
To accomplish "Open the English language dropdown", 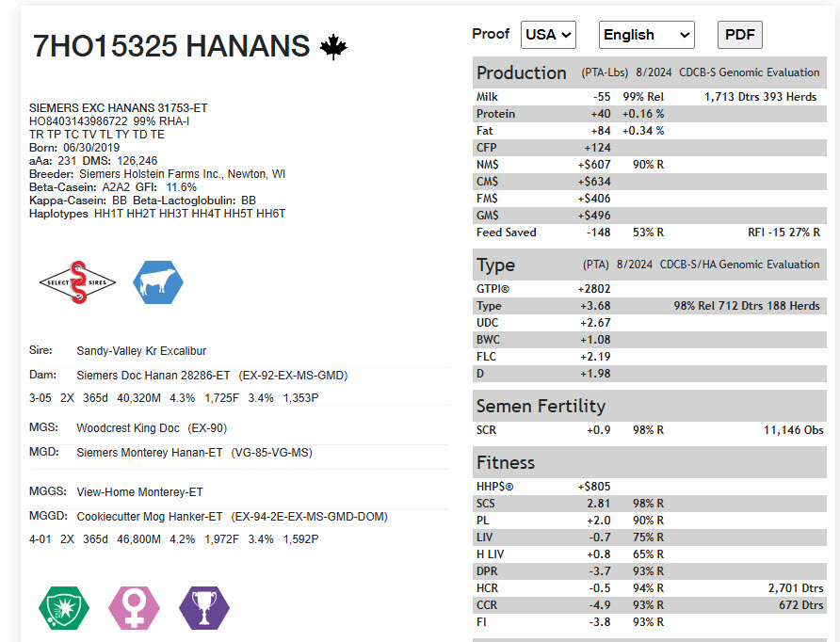I will [x=647, y=35].
